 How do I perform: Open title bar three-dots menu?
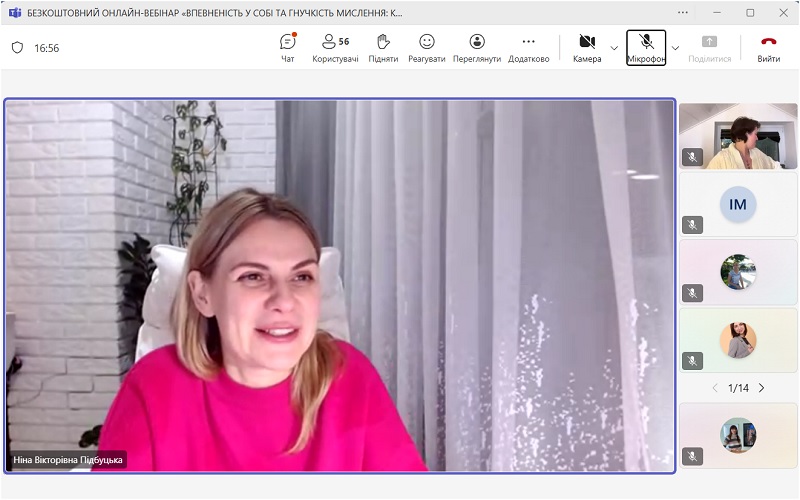(x=683, y=13)
